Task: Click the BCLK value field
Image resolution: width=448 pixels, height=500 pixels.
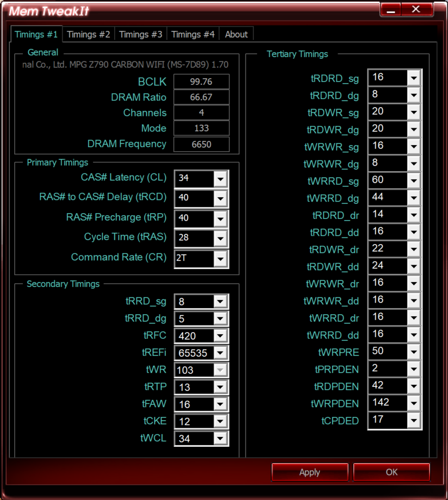Action: [201, 82]
